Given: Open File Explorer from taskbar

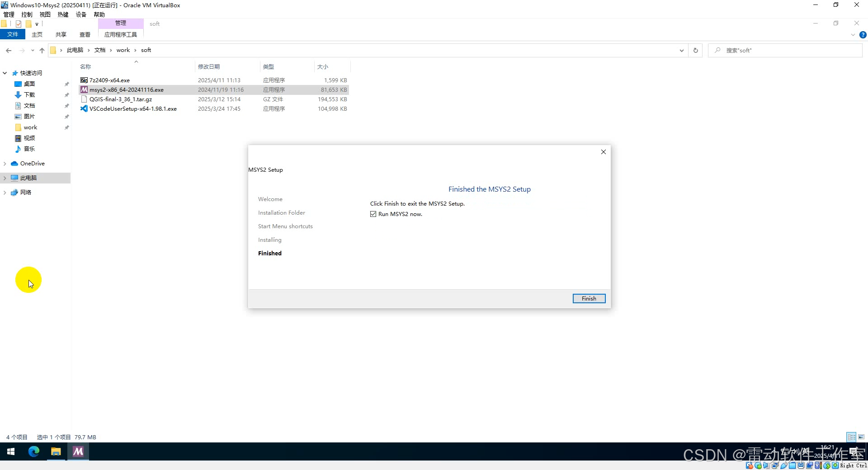Looking at the screenshot, I should coord(56,451).
